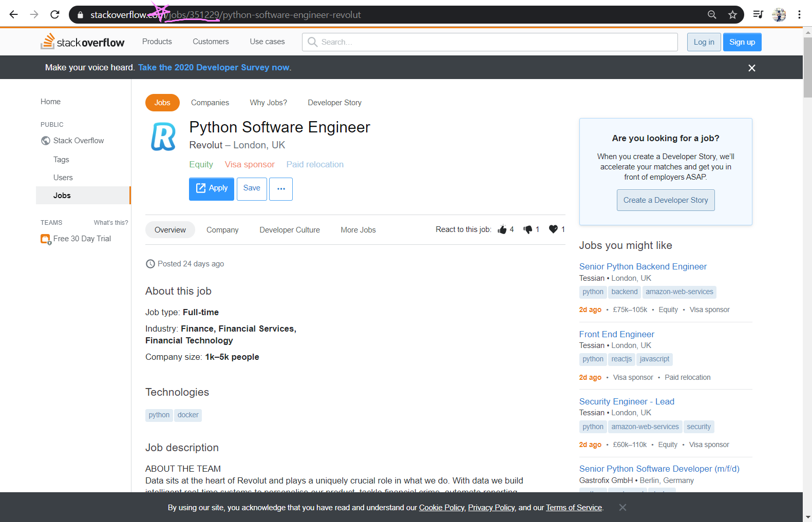Open the More Jobs tab
Viewport: 812px width, 522px height.
(358, 230)
